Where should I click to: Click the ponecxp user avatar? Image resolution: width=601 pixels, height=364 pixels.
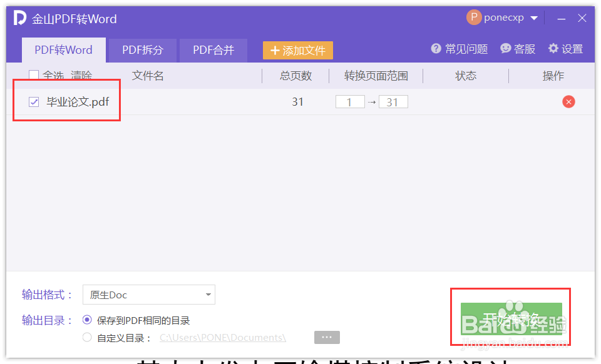coord(474,18)
